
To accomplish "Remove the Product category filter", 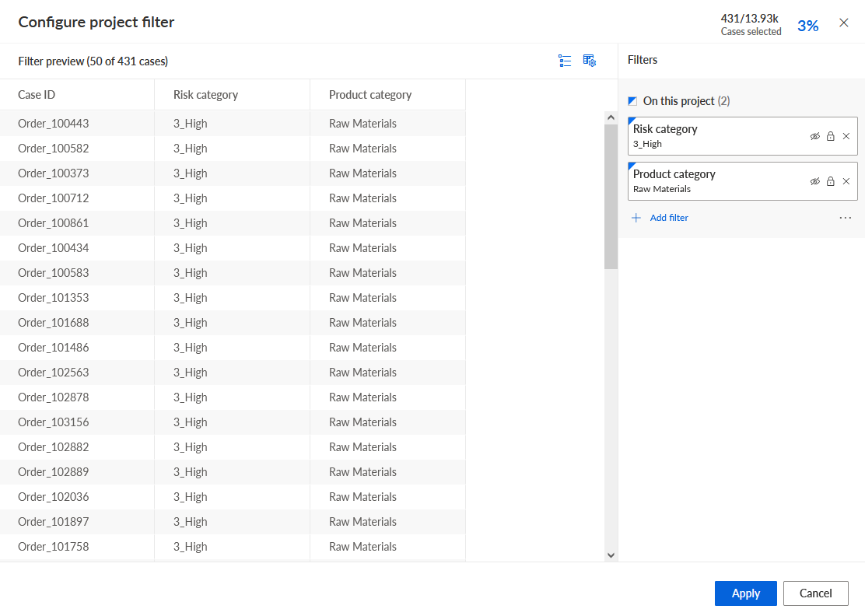I will 846,181.
